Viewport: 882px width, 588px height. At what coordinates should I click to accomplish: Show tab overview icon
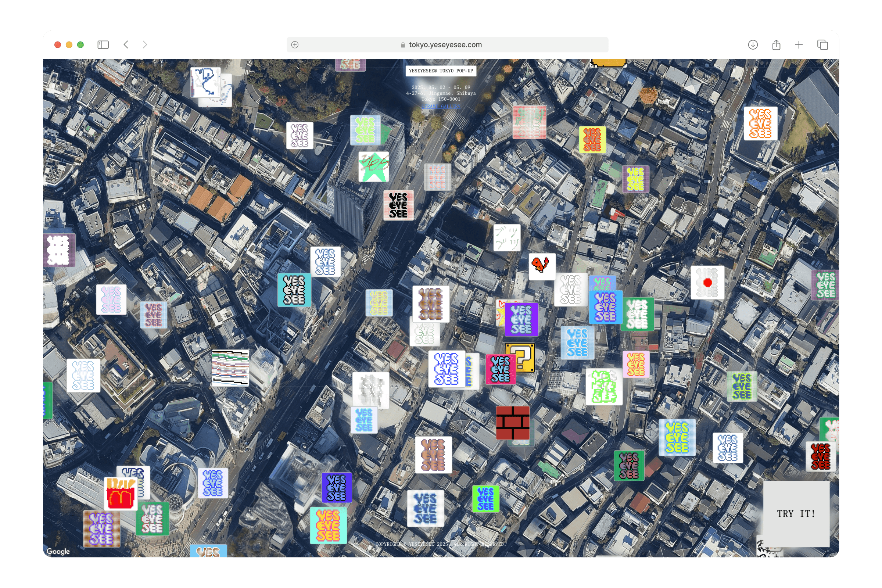click(822, 44)
